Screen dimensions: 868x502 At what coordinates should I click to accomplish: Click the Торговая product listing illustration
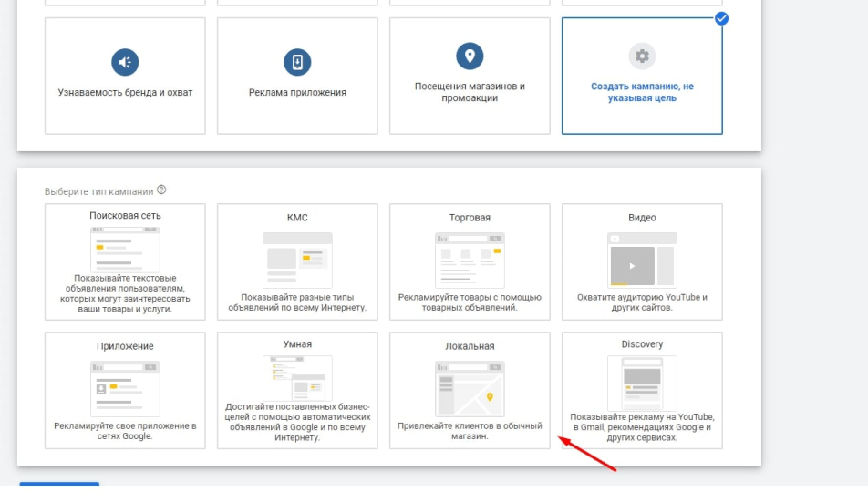pos(470,259)
